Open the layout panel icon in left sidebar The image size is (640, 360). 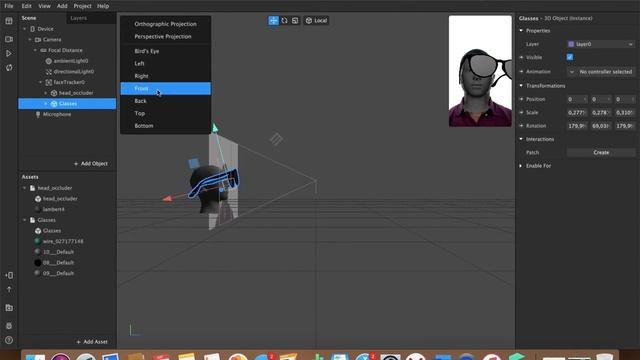click(9, 21)
